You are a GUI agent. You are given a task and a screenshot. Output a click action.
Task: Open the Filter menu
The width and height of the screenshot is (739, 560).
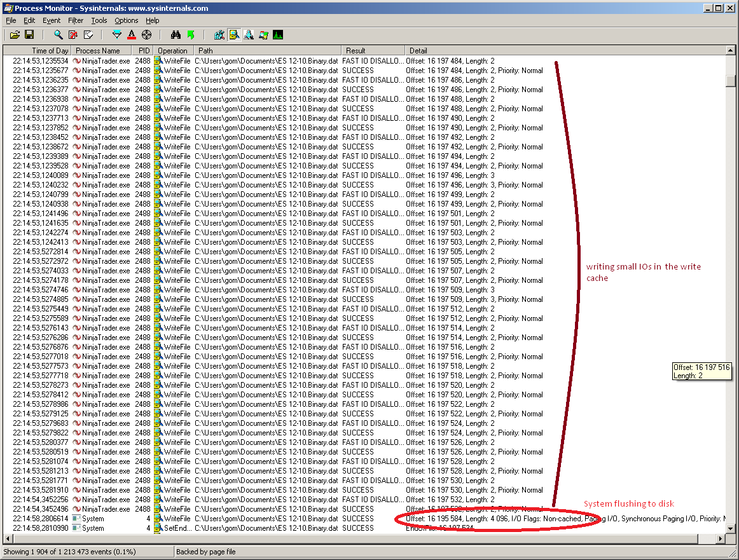76,21
